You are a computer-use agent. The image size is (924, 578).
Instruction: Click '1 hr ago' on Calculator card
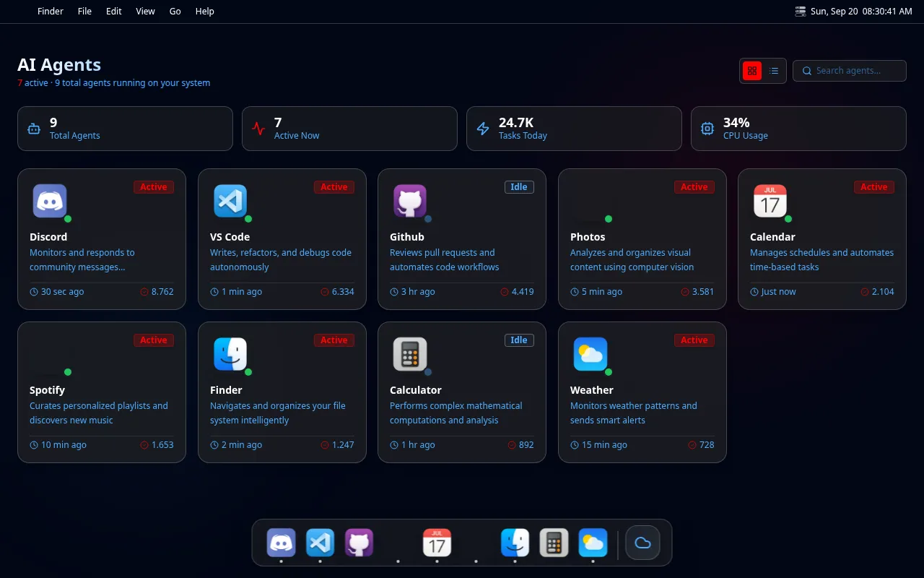click(x=418, y=445)
